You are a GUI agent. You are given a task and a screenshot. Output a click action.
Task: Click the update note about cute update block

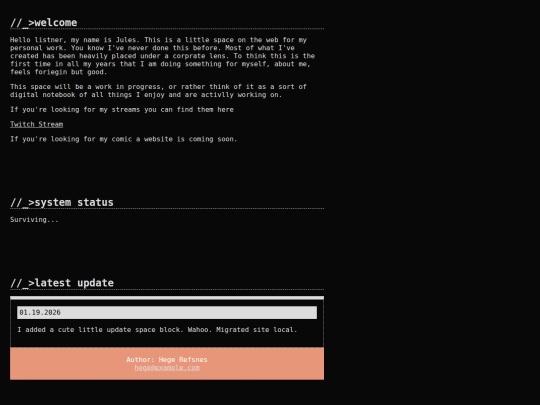pyautogui.click(x=157, y=330)
